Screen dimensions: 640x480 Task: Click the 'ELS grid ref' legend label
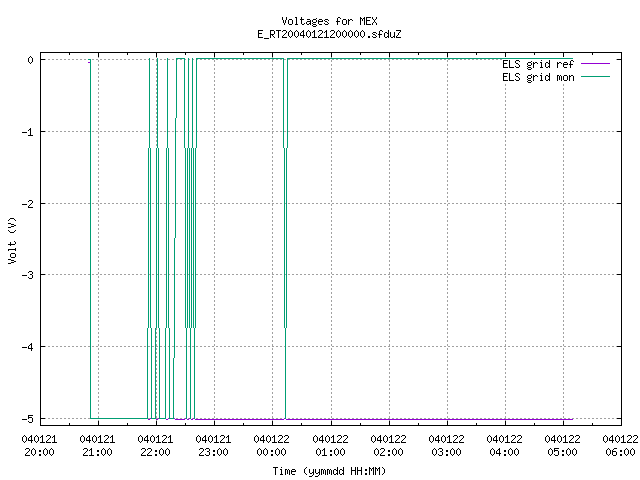tap(538, 64)
